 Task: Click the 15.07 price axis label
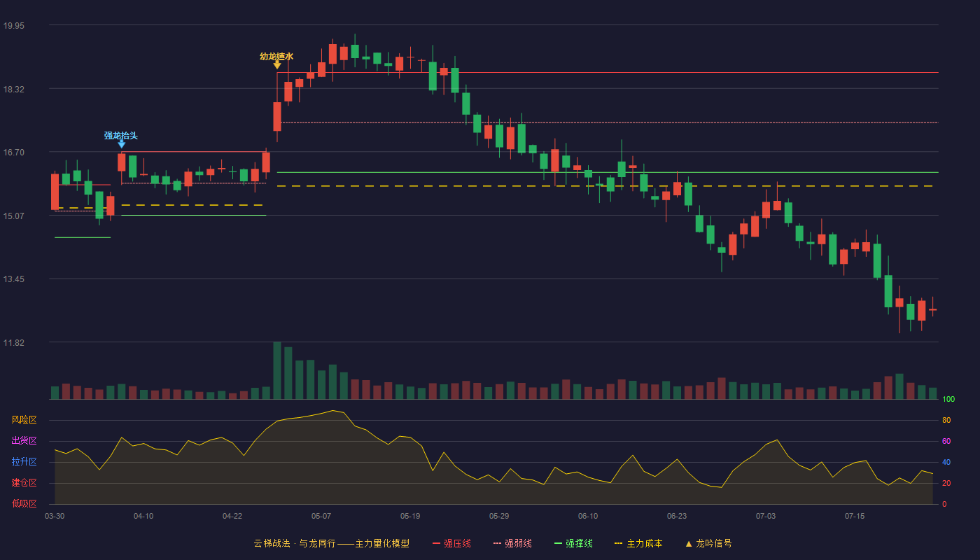[x=13, y=216]
